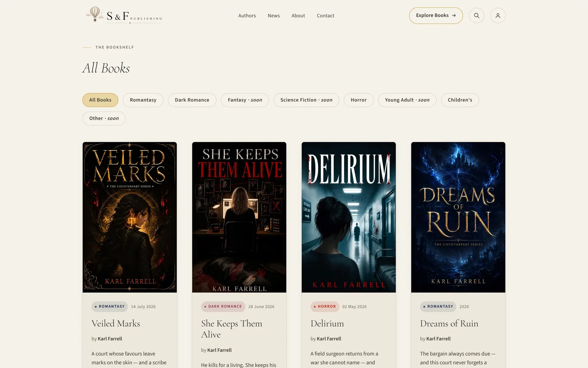Go to the Authors page
This screenshot has width=588, height=368.
pos(247,15)
